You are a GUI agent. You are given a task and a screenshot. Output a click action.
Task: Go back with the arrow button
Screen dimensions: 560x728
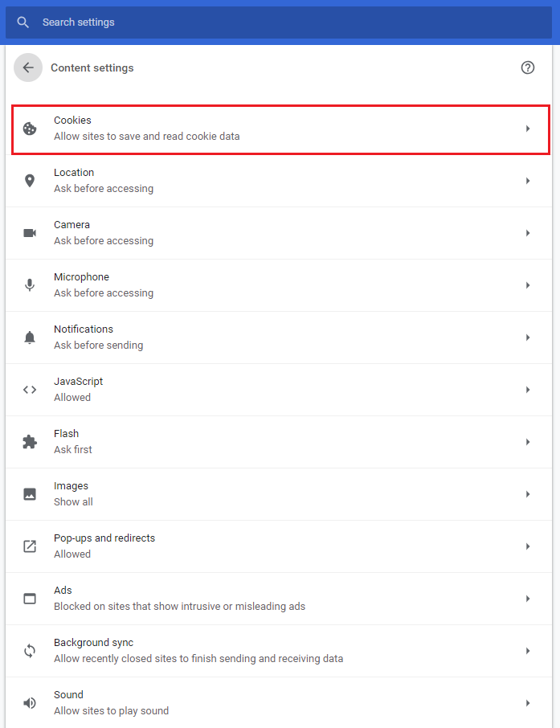point(28,67)
